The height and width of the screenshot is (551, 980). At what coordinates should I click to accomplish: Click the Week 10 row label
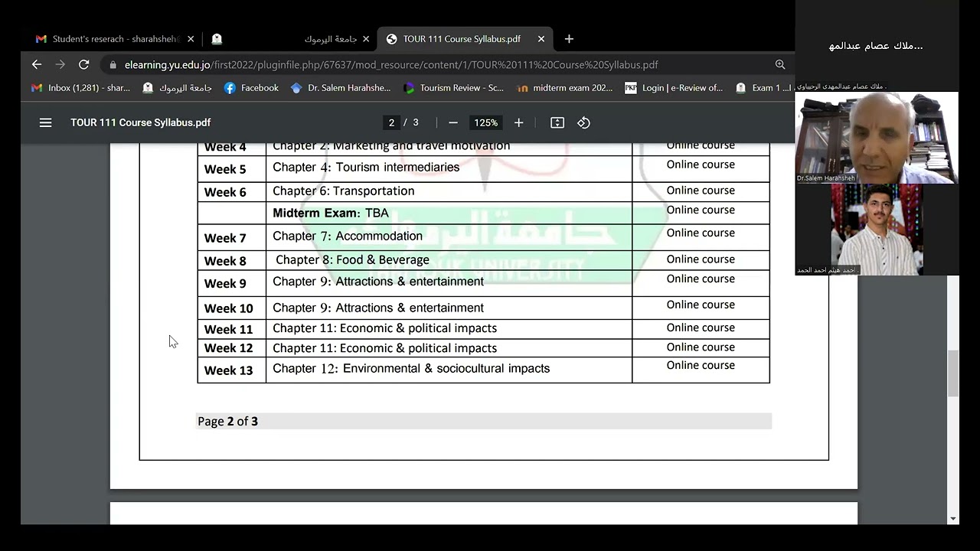(x=228, y=308)
